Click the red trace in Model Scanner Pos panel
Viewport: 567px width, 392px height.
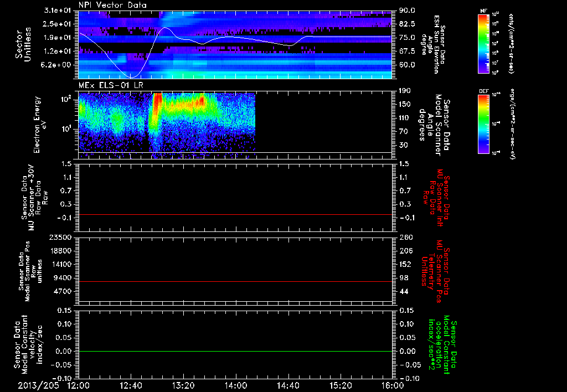click(x=235, y=281)
